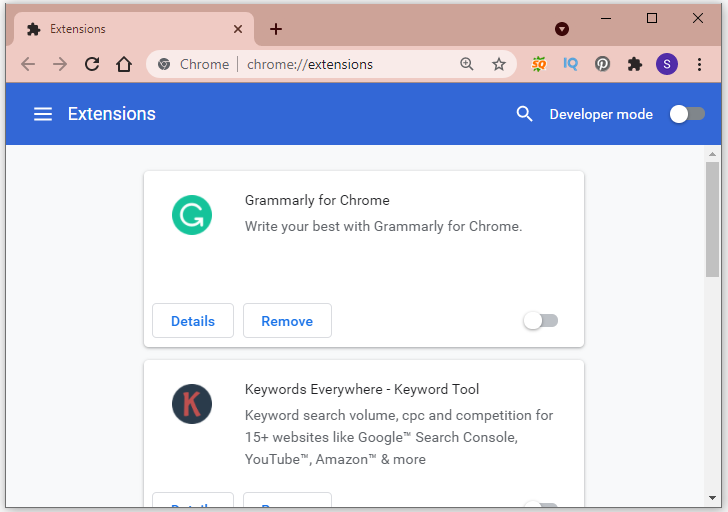Reload the extensions page

92,64
